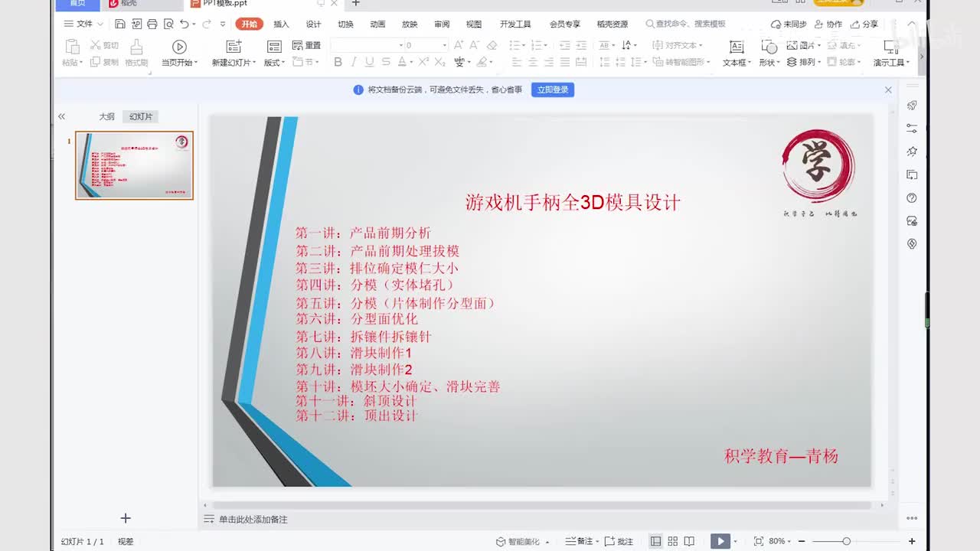Click the Arrange (排列) layers icon

[792, 62]
